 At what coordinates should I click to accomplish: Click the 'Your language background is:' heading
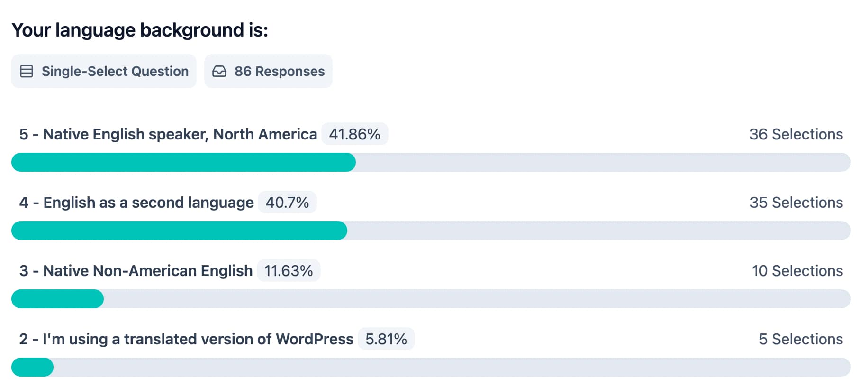tap(140, 30)
